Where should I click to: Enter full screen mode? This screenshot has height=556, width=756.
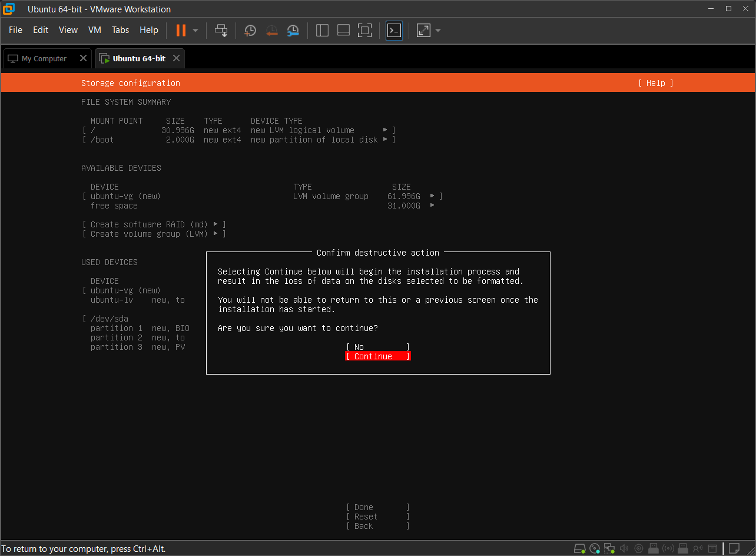pyautogui.click(x=364, y=30)
